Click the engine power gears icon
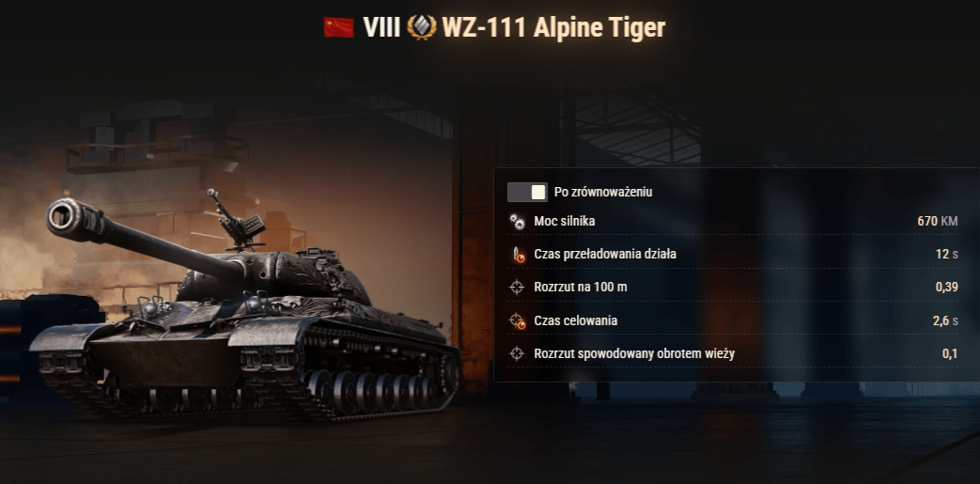This screenshot has height=484, width=980. point(516,222)
